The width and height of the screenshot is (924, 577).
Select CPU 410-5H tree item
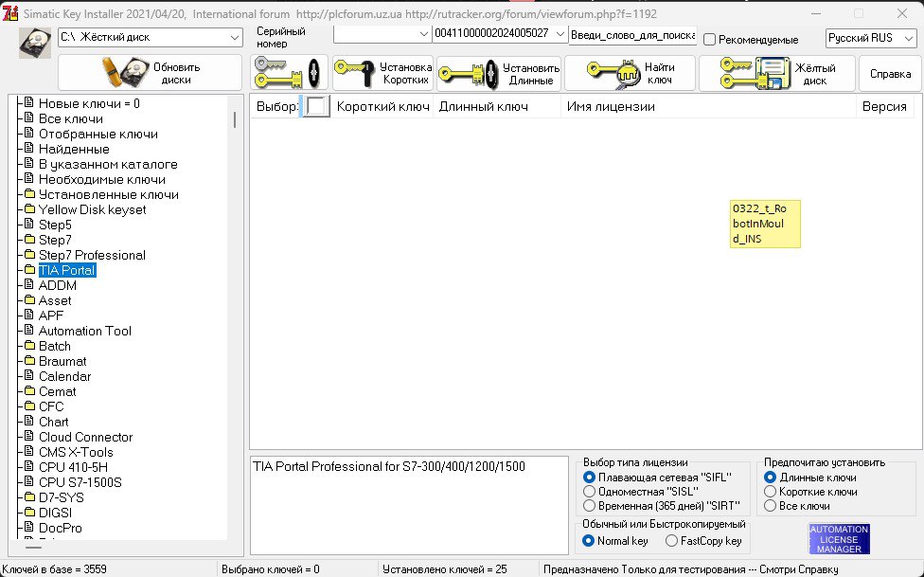click(73, 467)
